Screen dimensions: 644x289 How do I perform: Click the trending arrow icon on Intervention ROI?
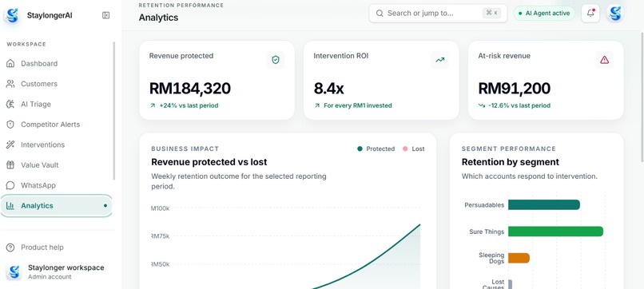pyautogui.click(x=440, y=60)
